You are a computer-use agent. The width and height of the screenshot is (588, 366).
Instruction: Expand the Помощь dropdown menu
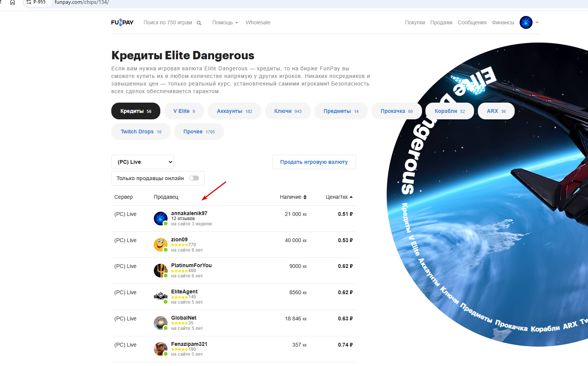(x=225, y=22)
